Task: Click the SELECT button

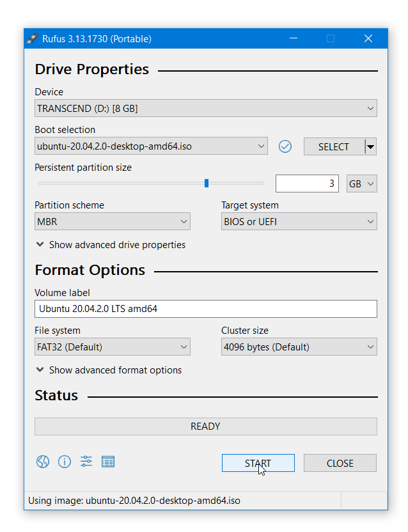Action: pyautogui.click(x=334, y=147)
